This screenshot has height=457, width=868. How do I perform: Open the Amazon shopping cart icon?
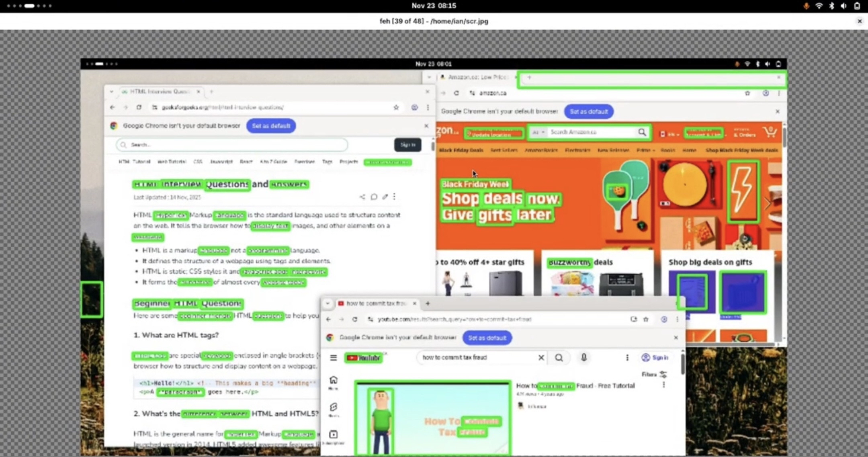770,132
